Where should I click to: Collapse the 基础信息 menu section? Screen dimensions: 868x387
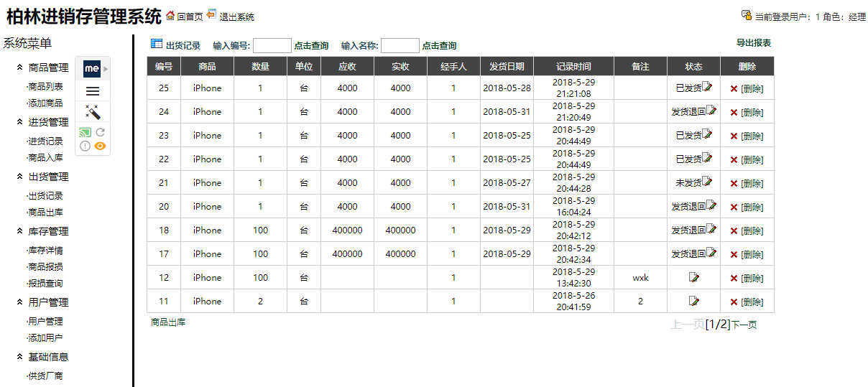pyautogui.click(x=19, y=357)
